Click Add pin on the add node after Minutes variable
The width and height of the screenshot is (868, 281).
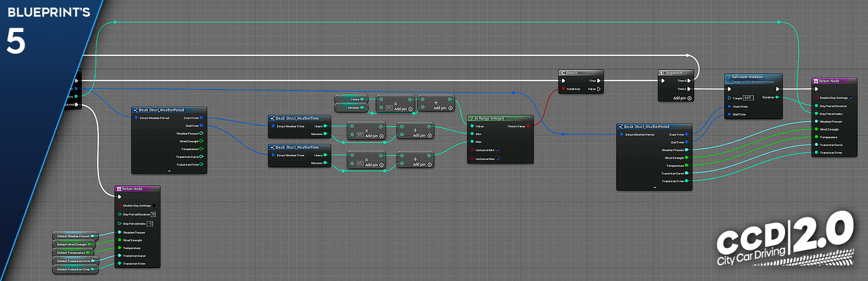click(443, 108)
